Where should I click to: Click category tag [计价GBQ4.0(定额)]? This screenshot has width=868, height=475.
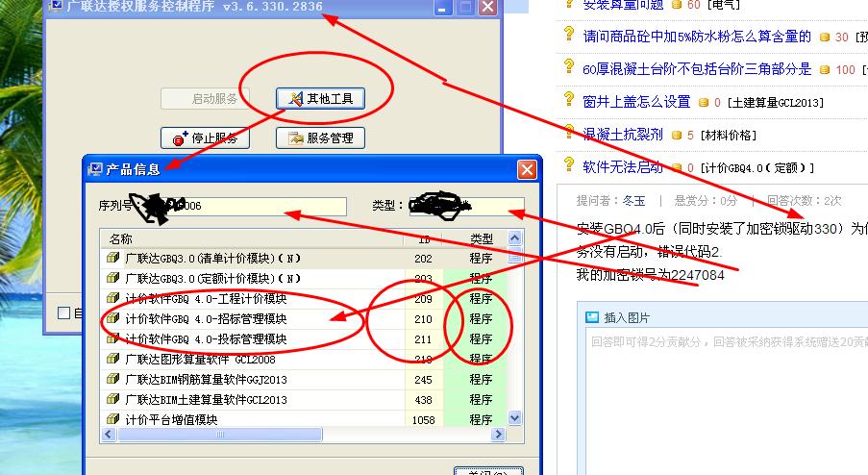click(x=756, y=167)
